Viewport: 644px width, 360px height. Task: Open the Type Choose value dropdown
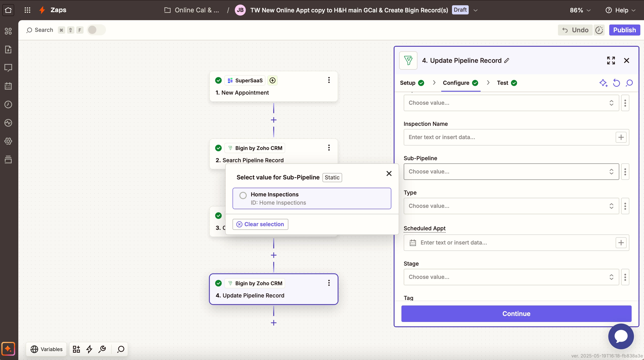pos(511,206)
